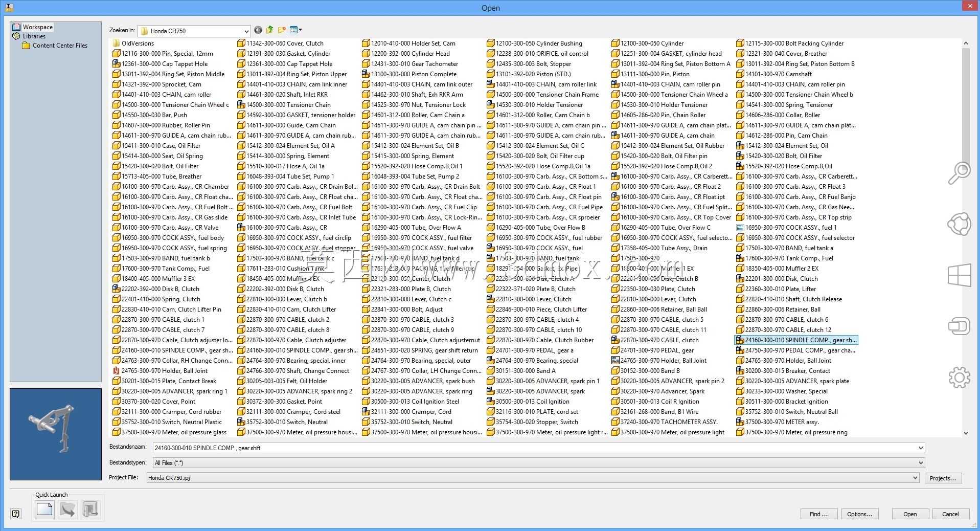Click the Windows Start charm icon

[x=959, y=275]
